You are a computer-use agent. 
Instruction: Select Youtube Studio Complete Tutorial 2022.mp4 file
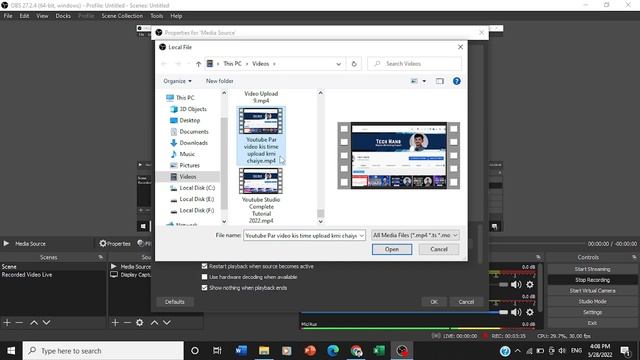[261, 196]
